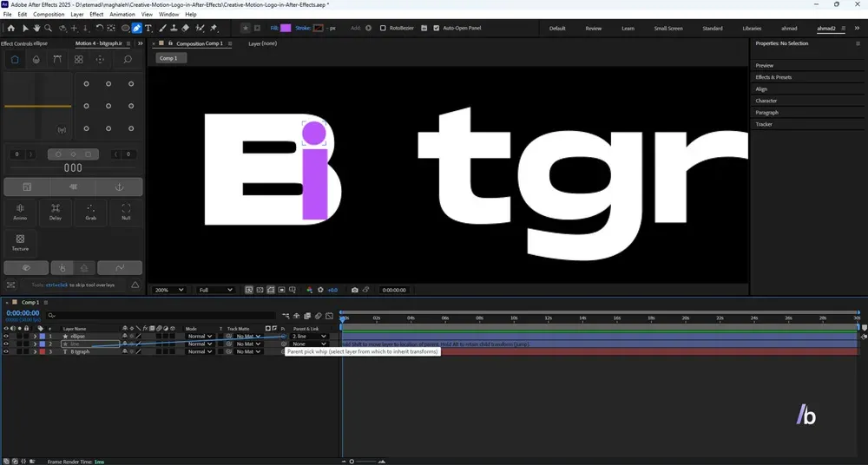Select the Clone Stamp tool

[x=174, y=29]
